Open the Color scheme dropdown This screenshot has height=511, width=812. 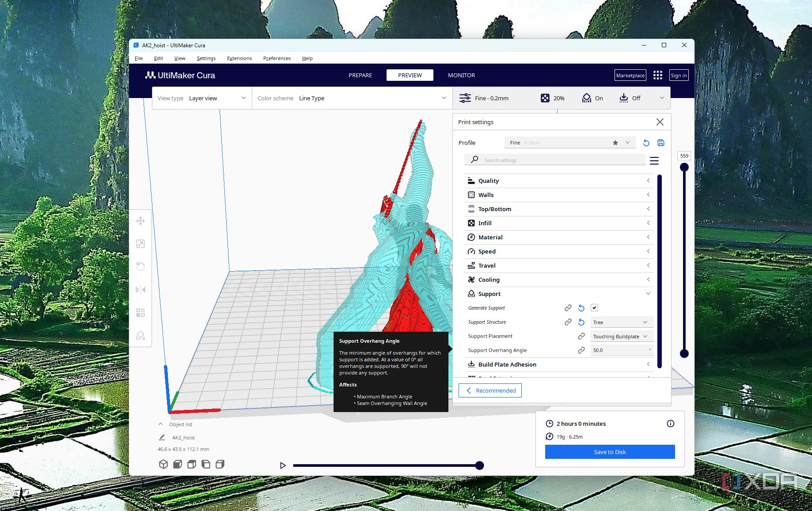tap(352, 98)
